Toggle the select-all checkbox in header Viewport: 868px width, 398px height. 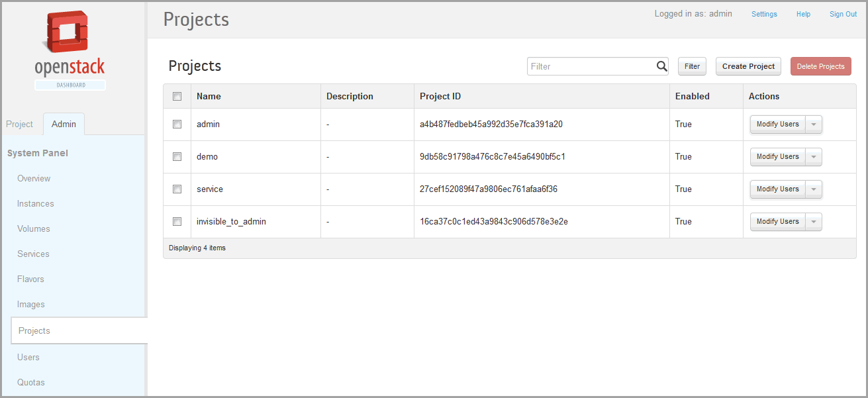click(177, 96)
